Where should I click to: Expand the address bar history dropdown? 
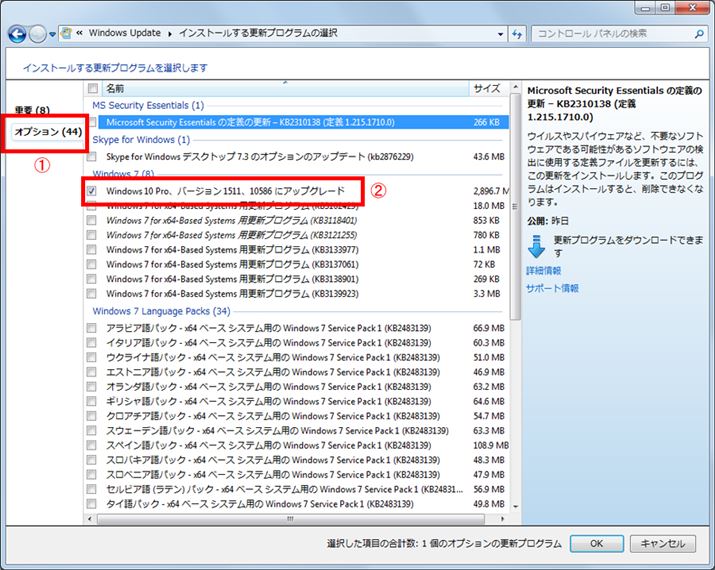[x=500, y=34]
